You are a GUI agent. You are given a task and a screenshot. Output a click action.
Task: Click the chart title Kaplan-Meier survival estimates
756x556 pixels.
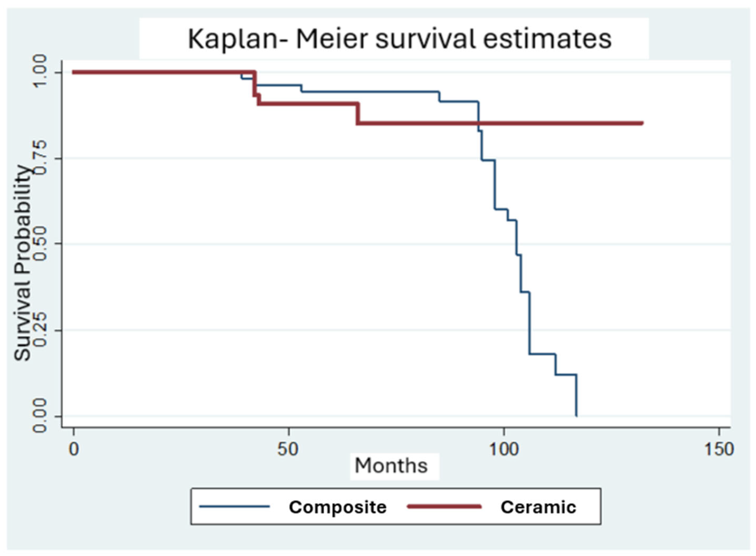coord(399,39)
